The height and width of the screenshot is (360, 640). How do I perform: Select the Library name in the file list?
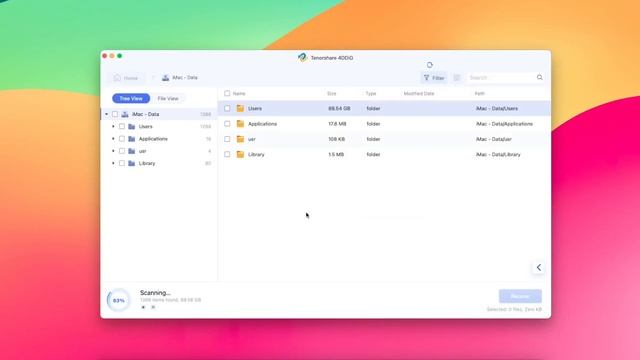click(x=256, y=154)
